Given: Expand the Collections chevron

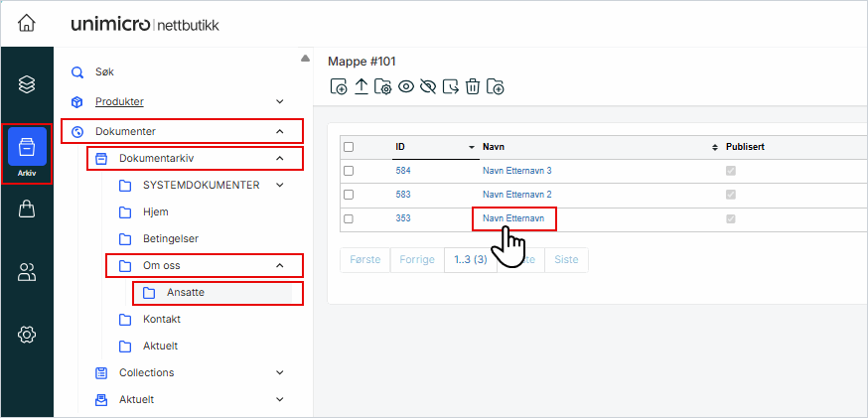Looking at the screenshot, I should (x=280, y=373).
